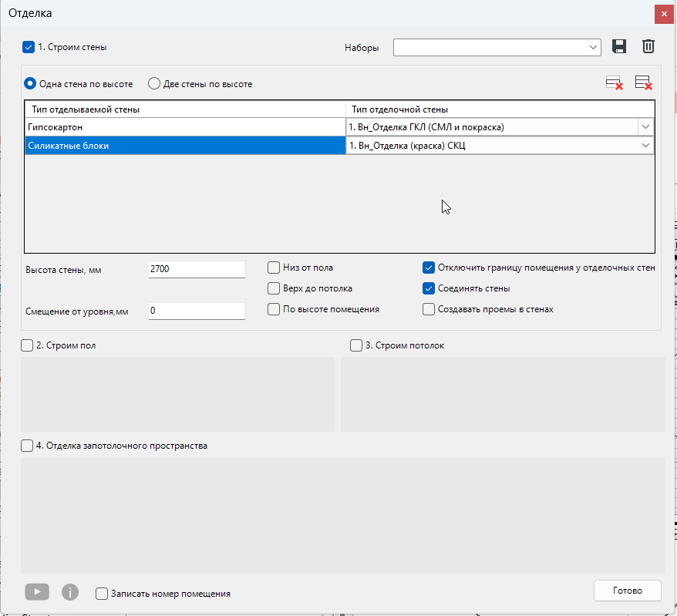This screenshot has width=677, height=616.
Task: Open finish wall dropdown for Гипсокартон row
Action: [x=645, y=126]
